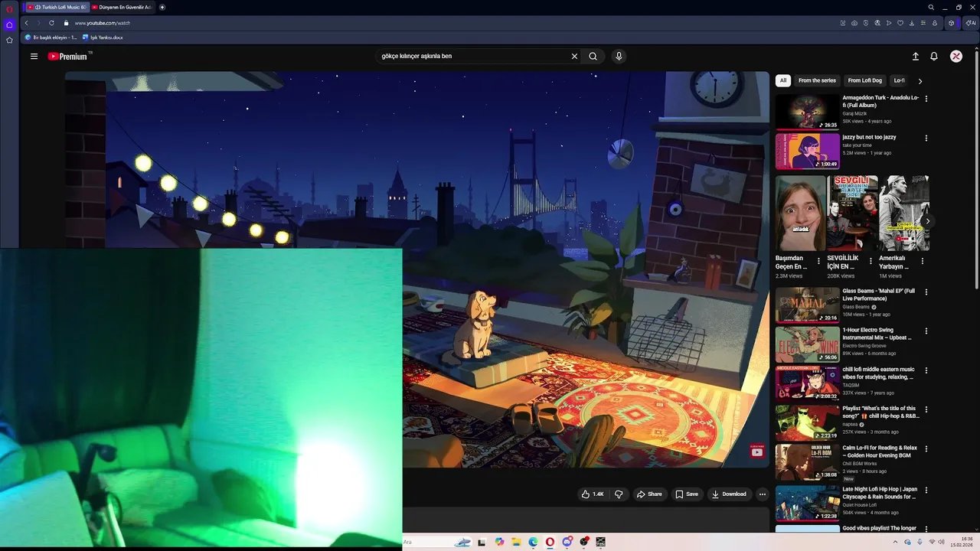Clear the YouTube search box text

[574, 56]
